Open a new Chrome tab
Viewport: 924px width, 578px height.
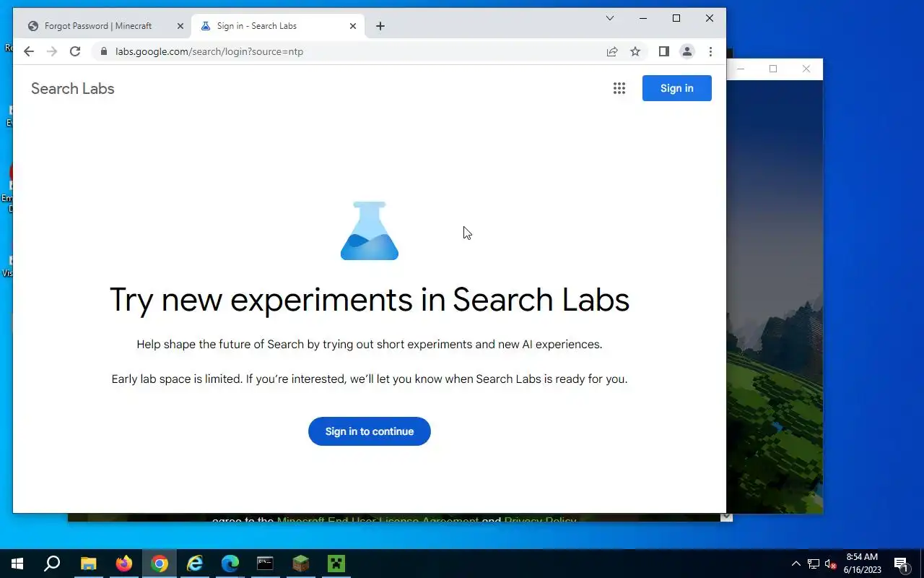(x=380, y=26)
